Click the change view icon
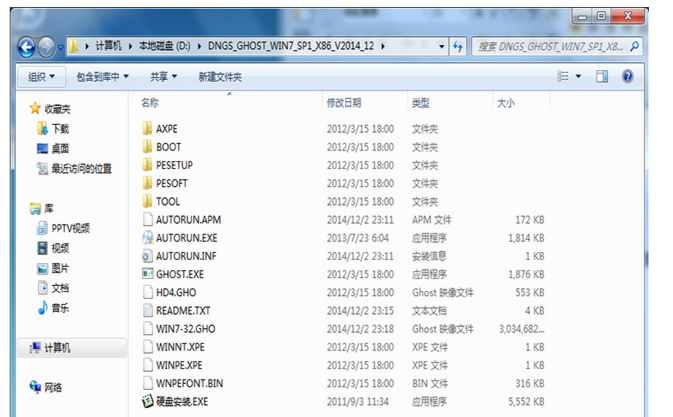The image size is (673, 417). pos(563,76)
